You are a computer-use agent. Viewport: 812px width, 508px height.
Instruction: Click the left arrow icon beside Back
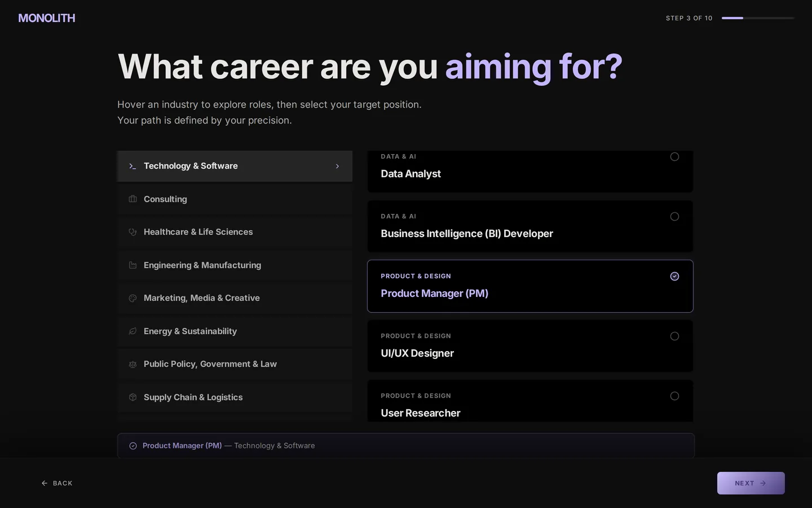point(45,483)
